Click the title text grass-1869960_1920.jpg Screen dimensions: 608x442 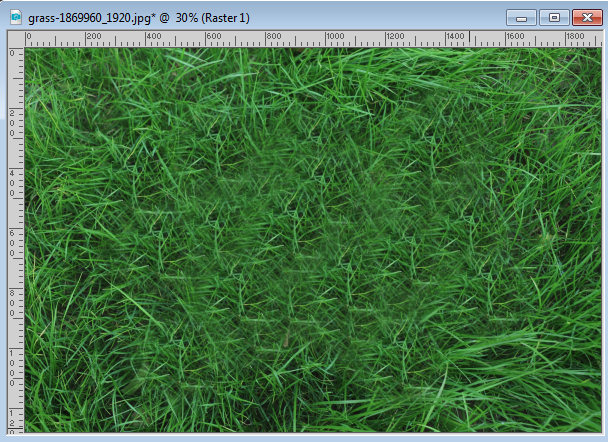pyautogui.click(x=89, y=18)
